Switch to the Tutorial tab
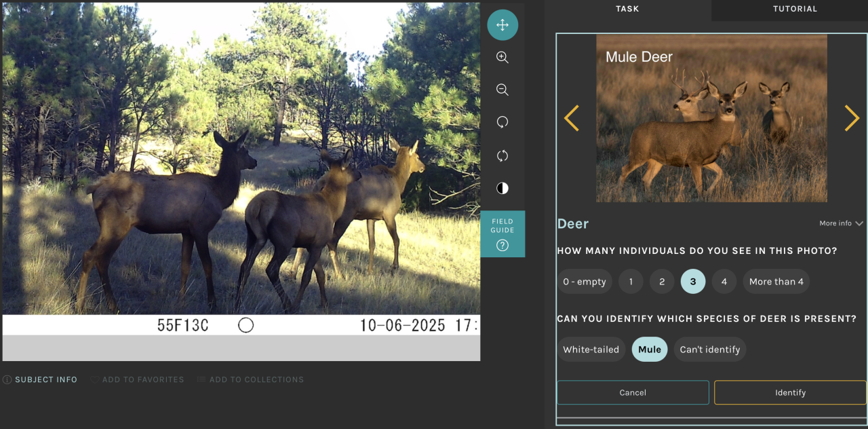 pyautogui.click(x=795, y=10)
